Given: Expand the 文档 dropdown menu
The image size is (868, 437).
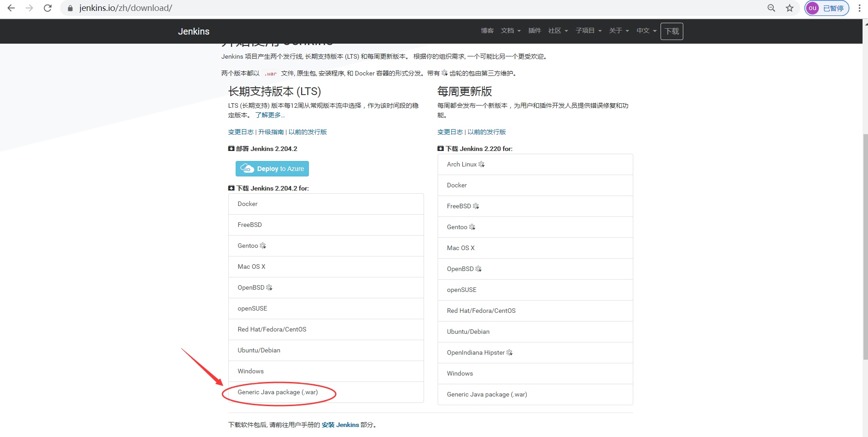Looking at the screenshot, I should click(x=510, y=31).
